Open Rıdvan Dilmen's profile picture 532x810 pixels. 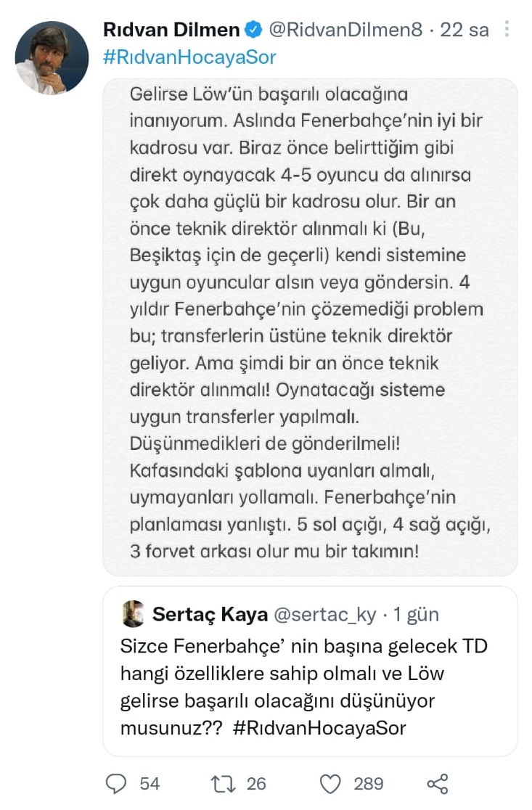click(52, 57)
